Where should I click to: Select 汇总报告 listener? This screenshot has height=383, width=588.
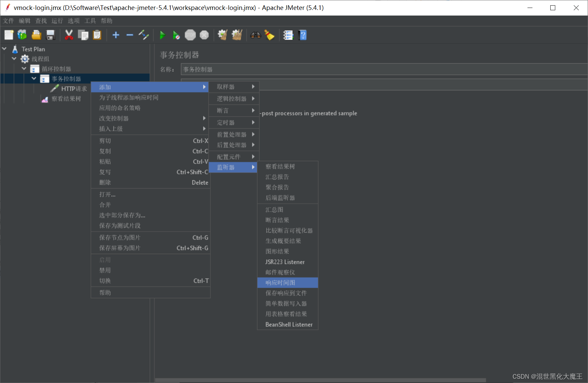287,177
